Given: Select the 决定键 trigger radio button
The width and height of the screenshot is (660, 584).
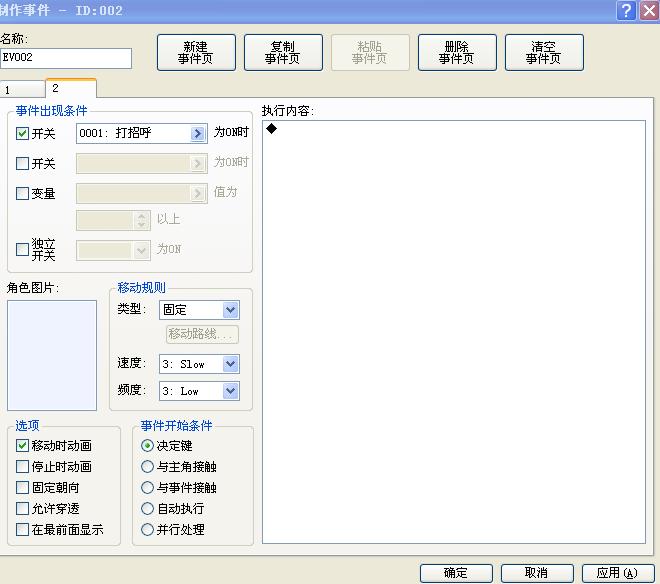Looking at the screenshot, I should pos(147,445).
